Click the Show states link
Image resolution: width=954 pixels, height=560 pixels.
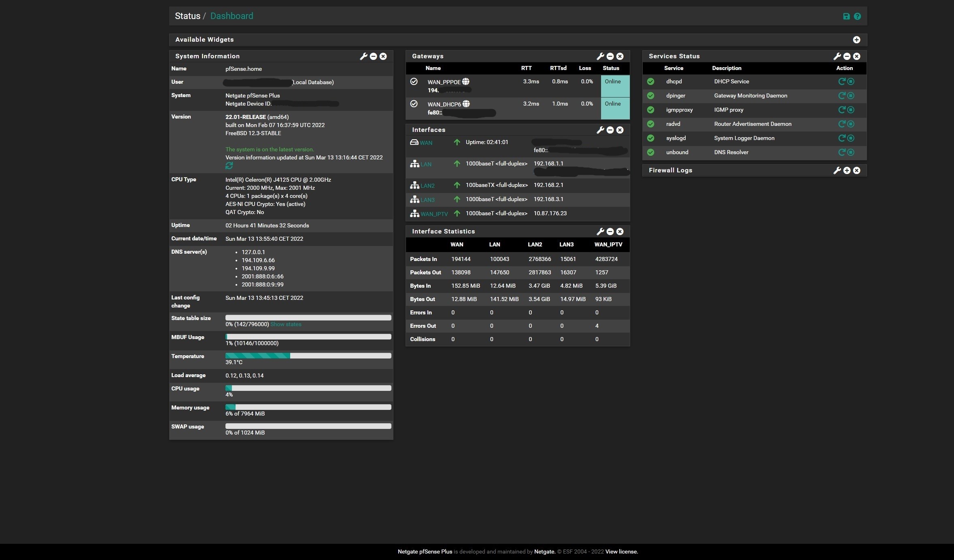(x=286, y=324)
